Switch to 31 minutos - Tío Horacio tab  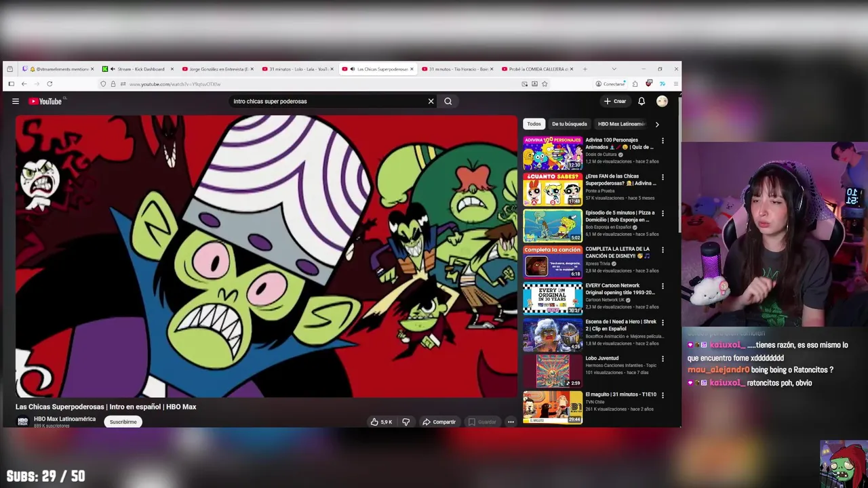[458, 69]
